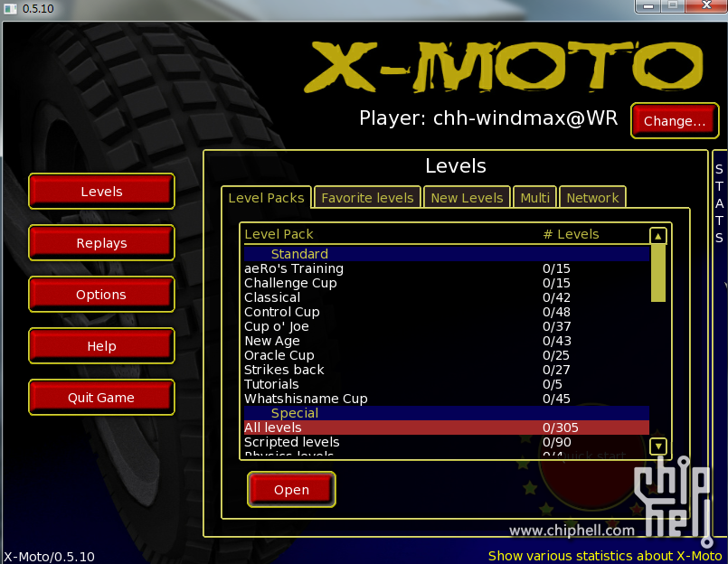728x564 pixels.
Task: Click the X-Moto/0.5.10 version text
Action: click(49, 557)
